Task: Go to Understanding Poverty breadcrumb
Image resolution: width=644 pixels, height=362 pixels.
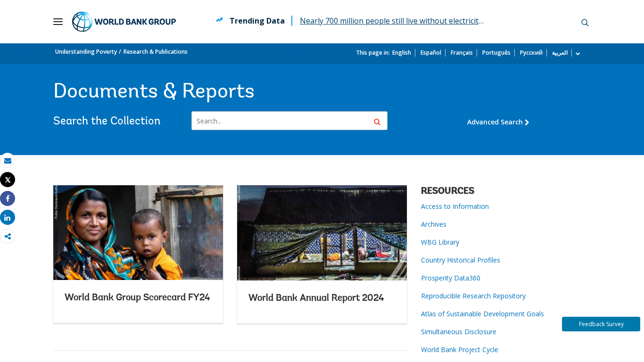Action: [86, 52]
